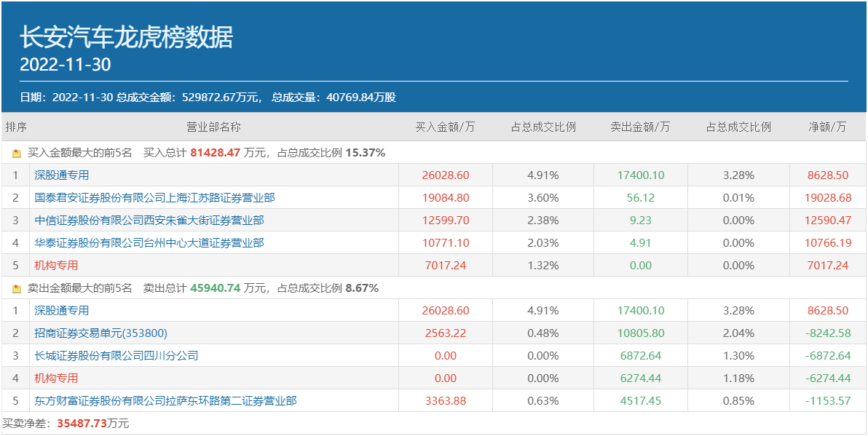Viewport: 868px width, 436px height.
Task: Click the 2022-11-30 date subtitle
Action: [x=66, y=65]
